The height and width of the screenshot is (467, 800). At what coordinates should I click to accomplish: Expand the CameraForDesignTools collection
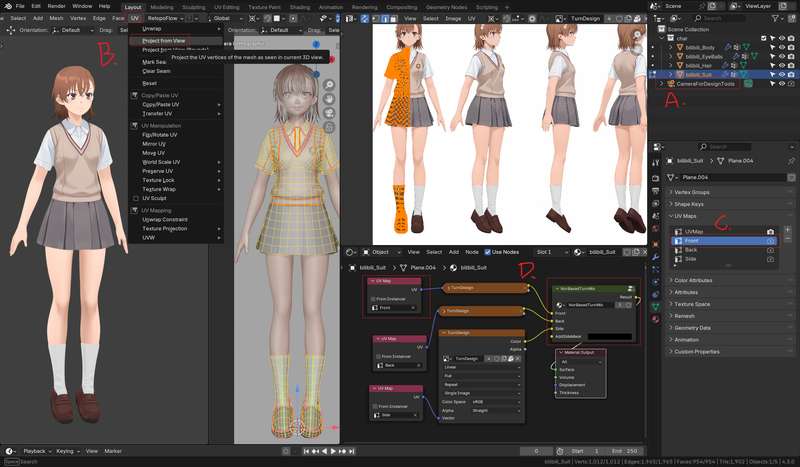(662, 83)
